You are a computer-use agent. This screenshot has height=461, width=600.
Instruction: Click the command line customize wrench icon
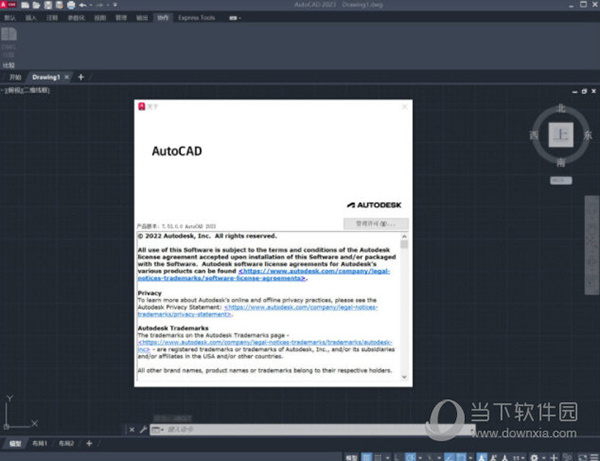[x=143, y=430]
